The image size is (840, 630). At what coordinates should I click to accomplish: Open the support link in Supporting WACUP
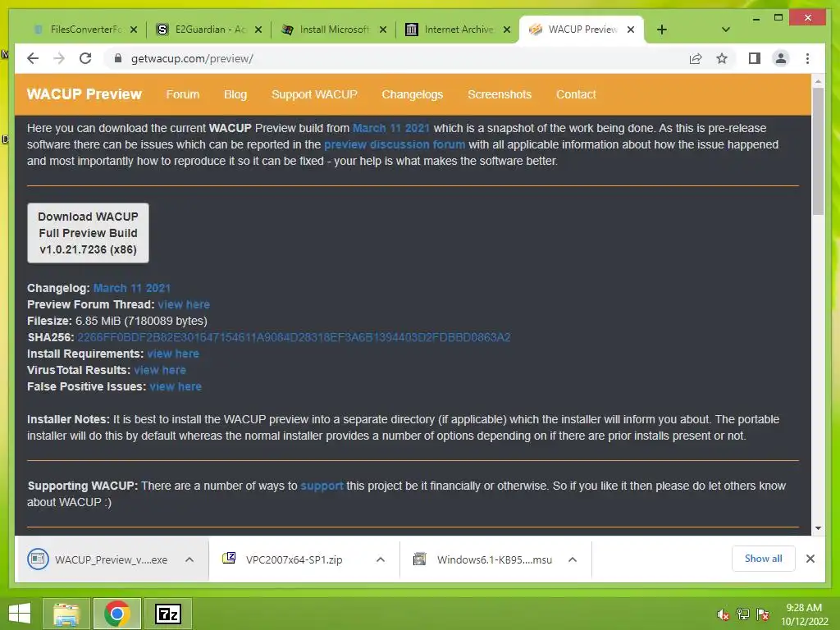click(x=322, y=486)
